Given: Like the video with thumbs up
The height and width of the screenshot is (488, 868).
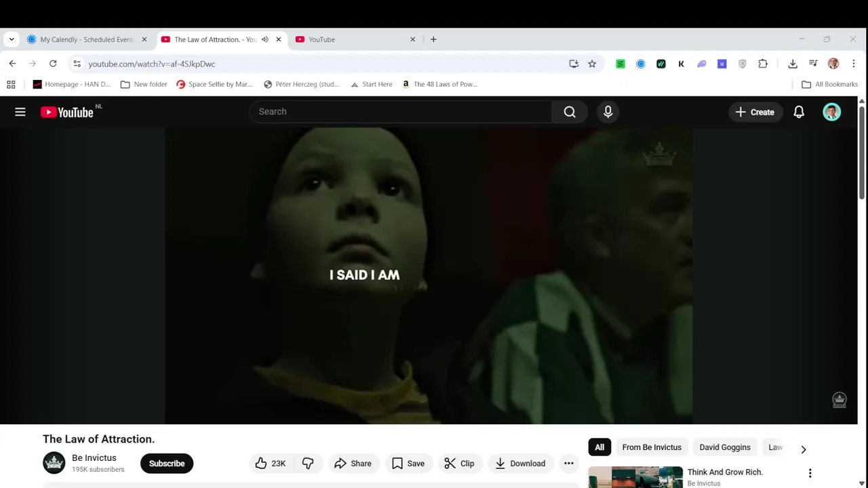Looking at the screenshot, I should coord(271,464).
